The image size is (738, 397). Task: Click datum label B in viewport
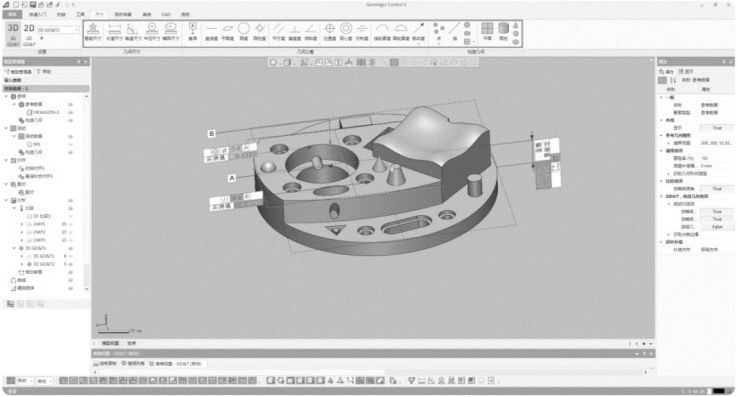[211, 134]
